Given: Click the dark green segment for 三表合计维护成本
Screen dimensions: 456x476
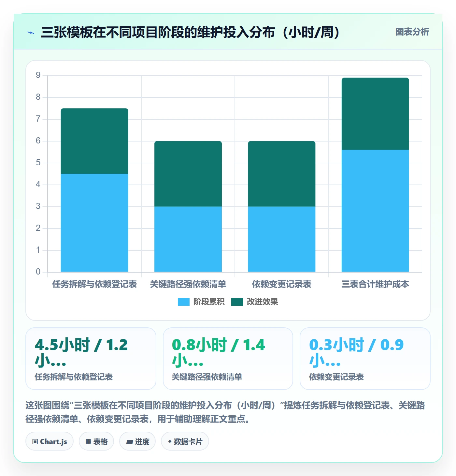Looking at the screenshot, I should (375, 114).
